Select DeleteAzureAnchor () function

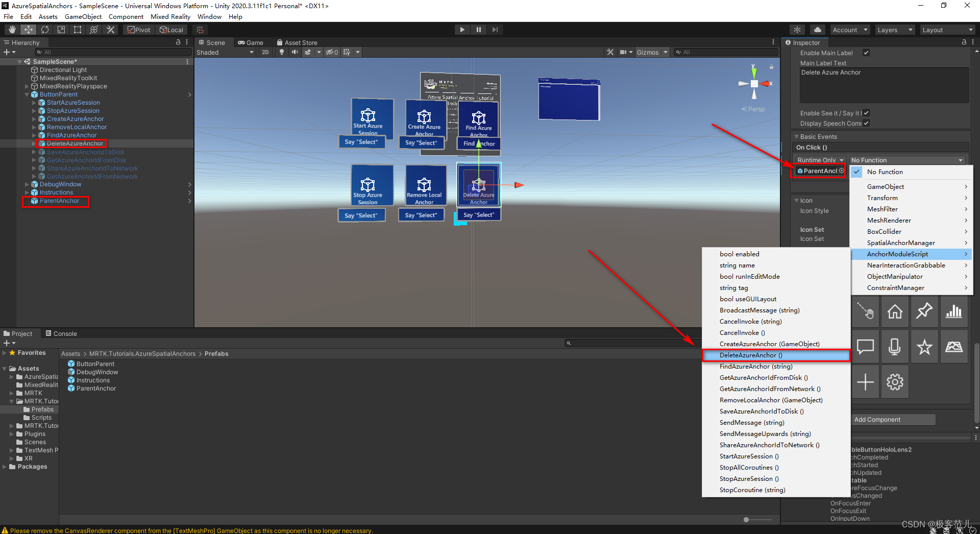click(776, 355)
